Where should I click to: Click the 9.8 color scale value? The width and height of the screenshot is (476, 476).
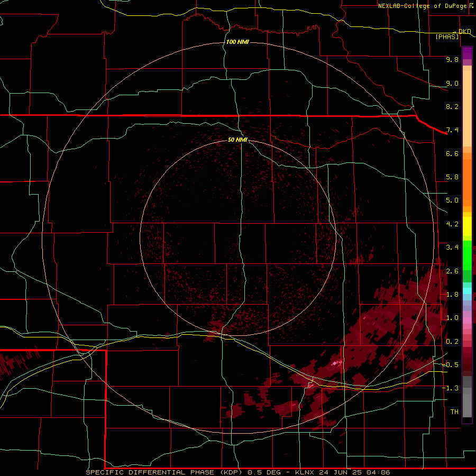coord(452,59)
